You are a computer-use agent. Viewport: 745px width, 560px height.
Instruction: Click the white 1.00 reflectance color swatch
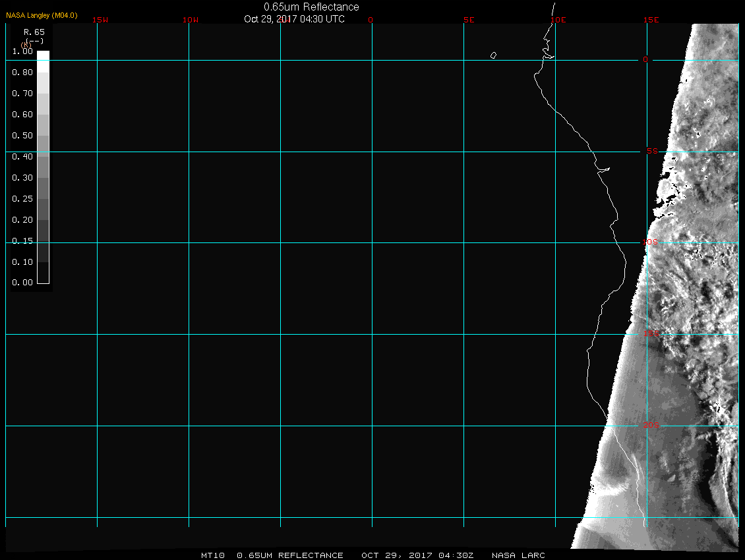click(43, 56)
